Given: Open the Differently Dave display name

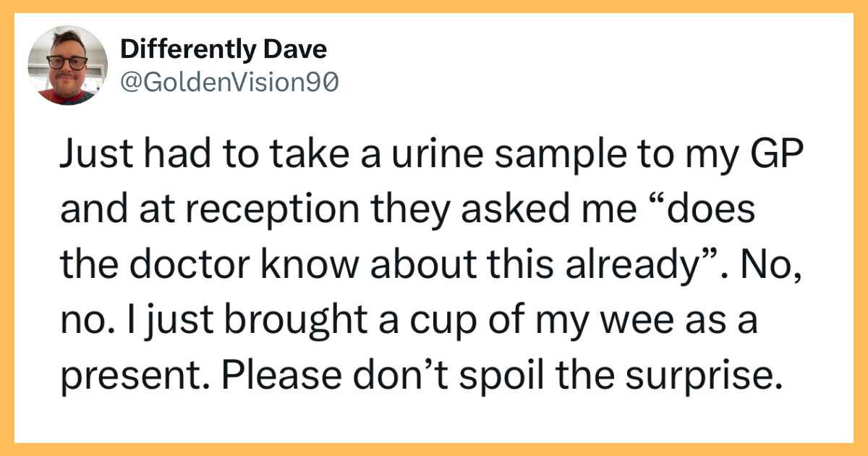Looking at the screenshot, I should pyautogui.click(x=223, y=50).
